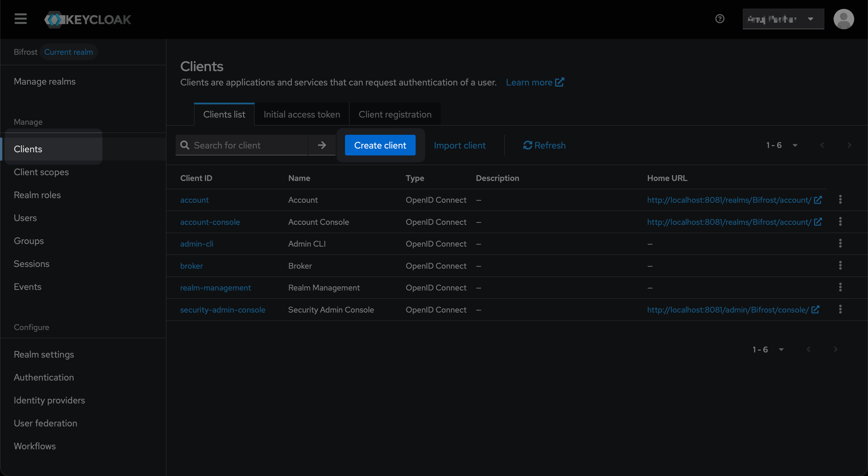Open the admin-cli client link

197,244
